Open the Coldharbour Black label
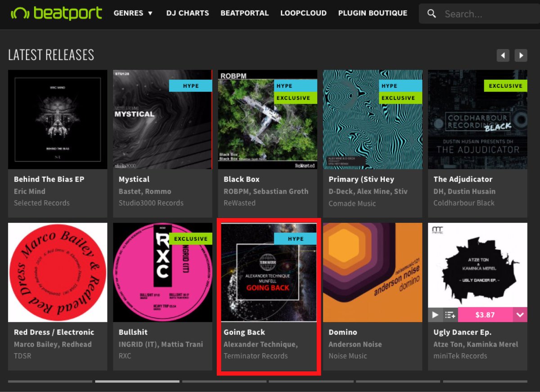Viewport: 540px width, 392px height. point(464,203)
